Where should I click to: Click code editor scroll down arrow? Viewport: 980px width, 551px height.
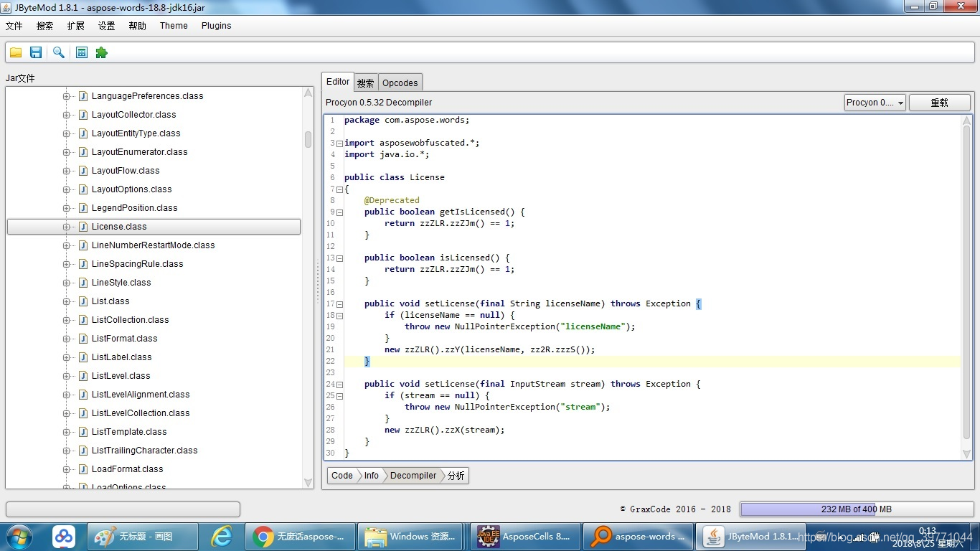(966, 454)
